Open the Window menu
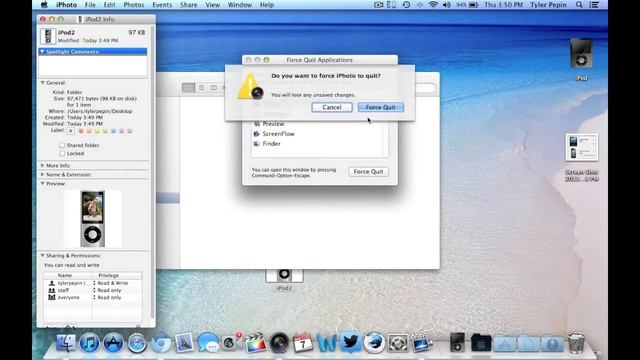Image resolution: width=640 pixels, height=360 pixels. (240, 5)
